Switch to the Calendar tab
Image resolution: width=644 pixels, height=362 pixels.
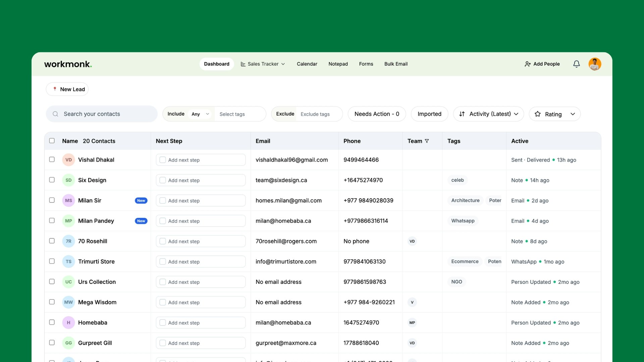(307, 64)
